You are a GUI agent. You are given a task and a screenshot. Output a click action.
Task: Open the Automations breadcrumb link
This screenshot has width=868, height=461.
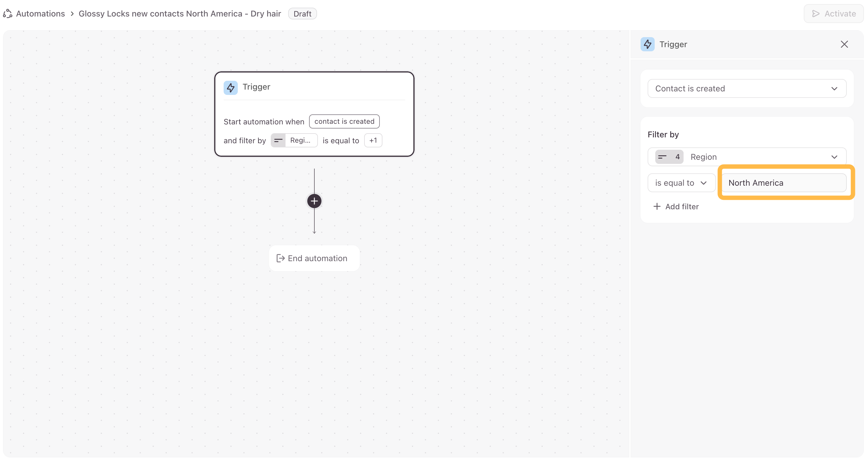pos(40,14)
